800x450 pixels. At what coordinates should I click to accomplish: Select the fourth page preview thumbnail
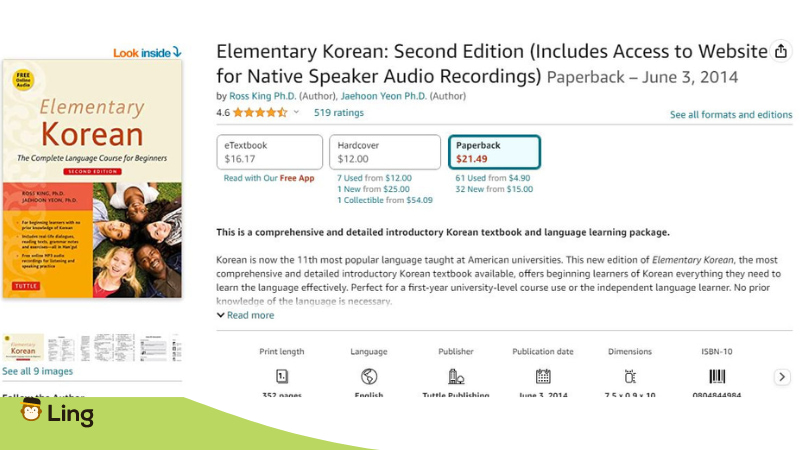[115, 347]
